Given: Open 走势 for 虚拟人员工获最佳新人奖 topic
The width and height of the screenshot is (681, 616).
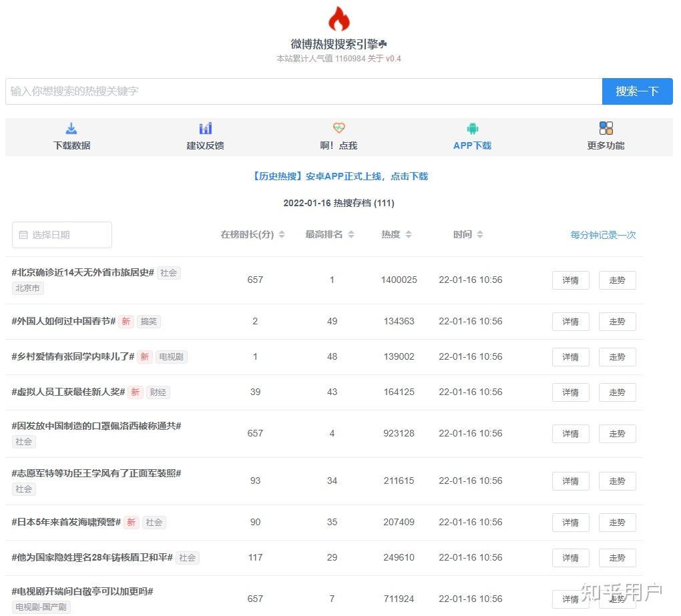Looking at the screenshot, I should click(x=617, y=392).
